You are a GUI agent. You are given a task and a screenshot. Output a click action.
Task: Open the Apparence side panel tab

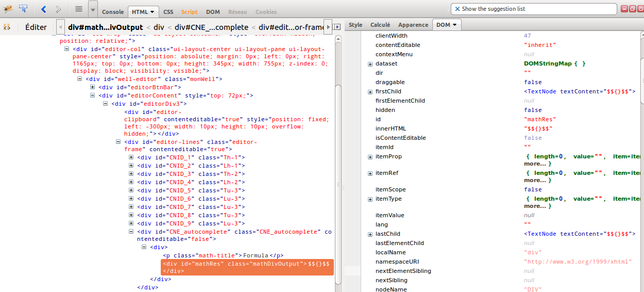[413, 25]
